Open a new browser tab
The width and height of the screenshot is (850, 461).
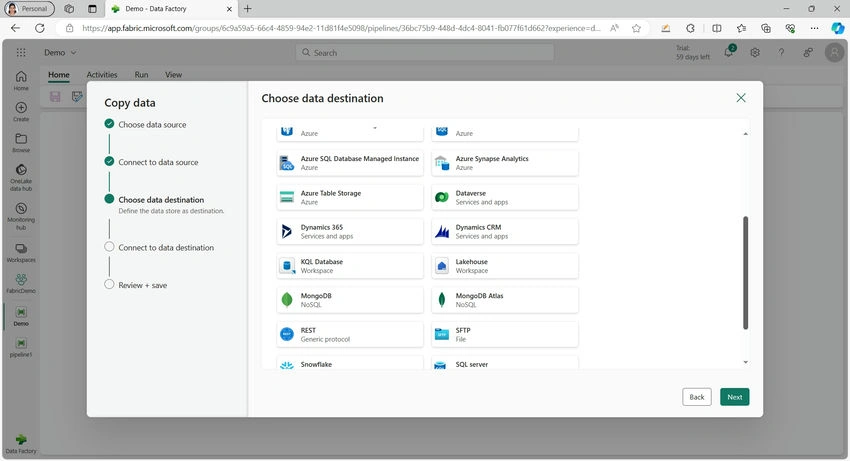[x=247, y=9]
